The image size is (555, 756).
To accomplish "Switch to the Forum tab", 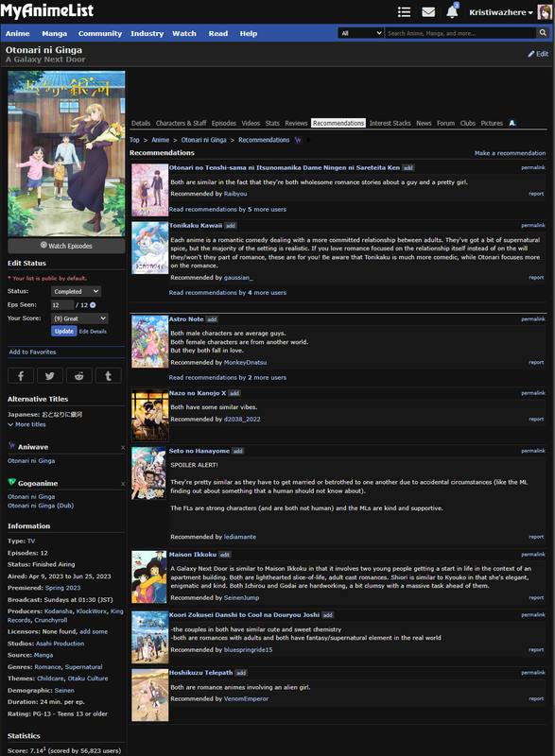I will 445,123.
